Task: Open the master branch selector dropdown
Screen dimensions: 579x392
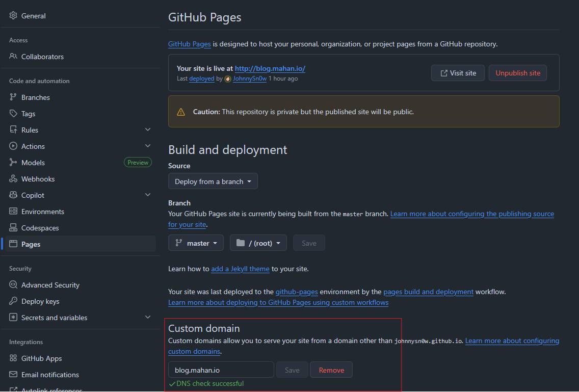Action: (196, 243)
